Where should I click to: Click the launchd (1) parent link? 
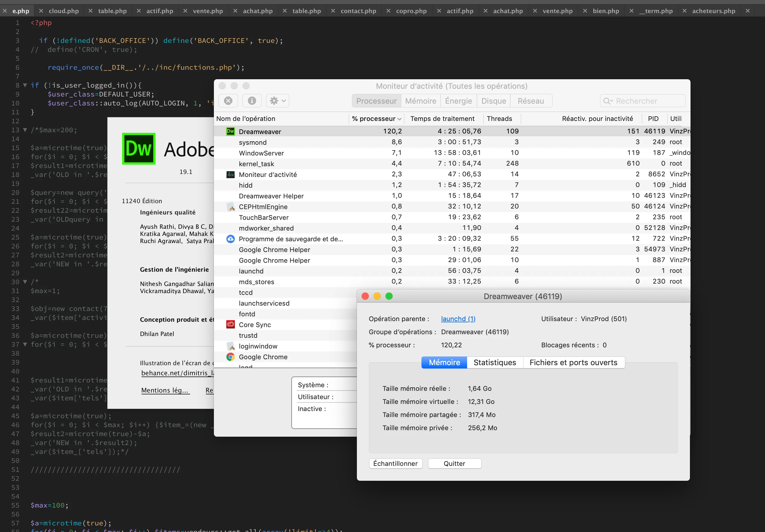pos(458,319)
